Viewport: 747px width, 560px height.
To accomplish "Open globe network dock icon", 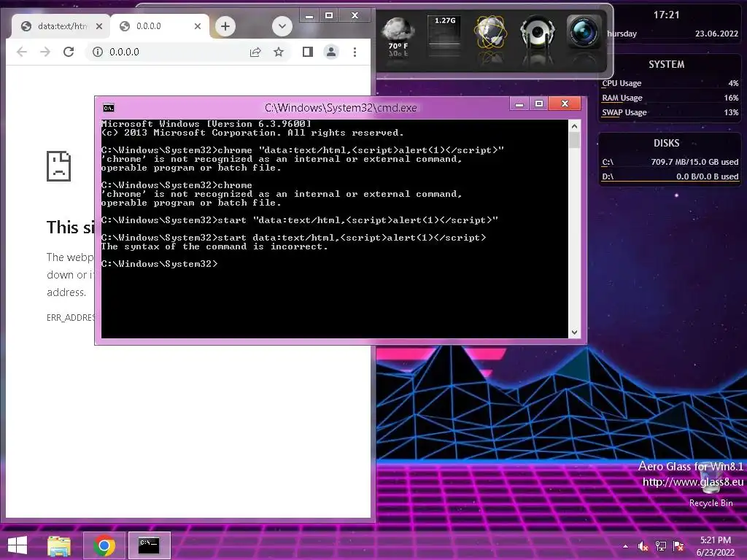I will click(491, 32).
